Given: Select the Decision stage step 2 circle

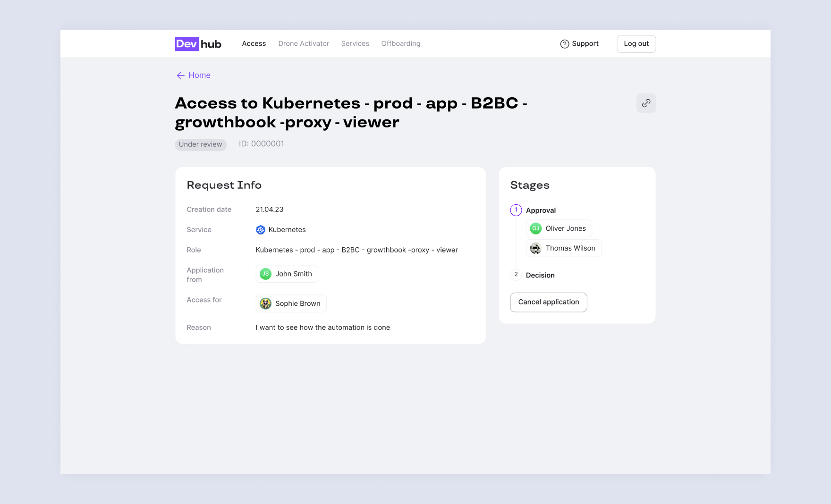Looking at the screenshot, I should [x=516, y=275].
